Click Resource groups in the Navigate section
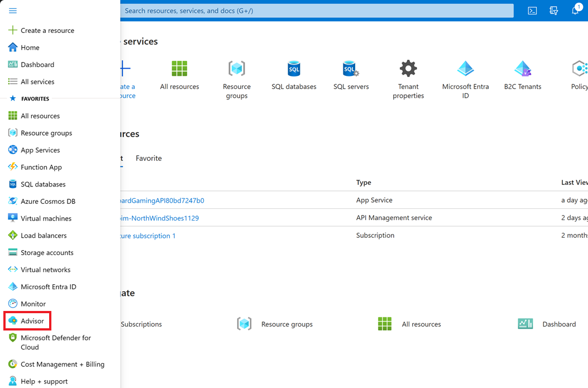The width and height of the screenshot is (588, 388). pyautogui.click(x=275, y=324)
